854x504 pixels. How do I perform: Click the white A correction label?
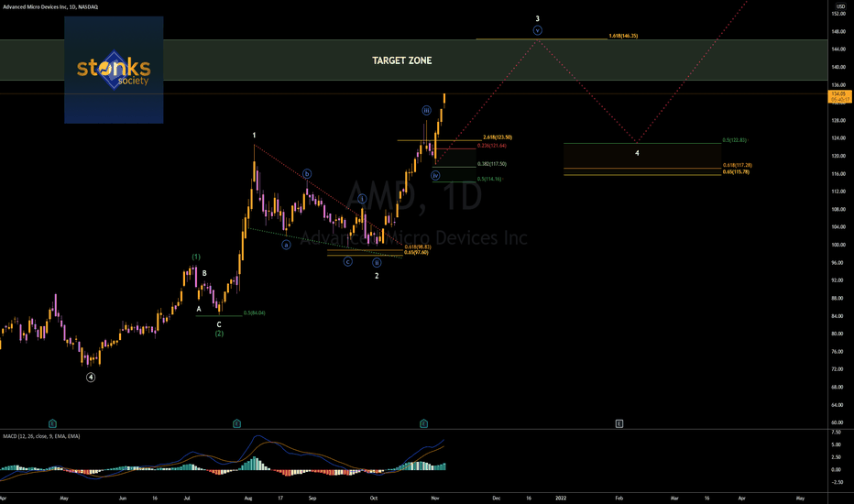click(x=199, y=309)
